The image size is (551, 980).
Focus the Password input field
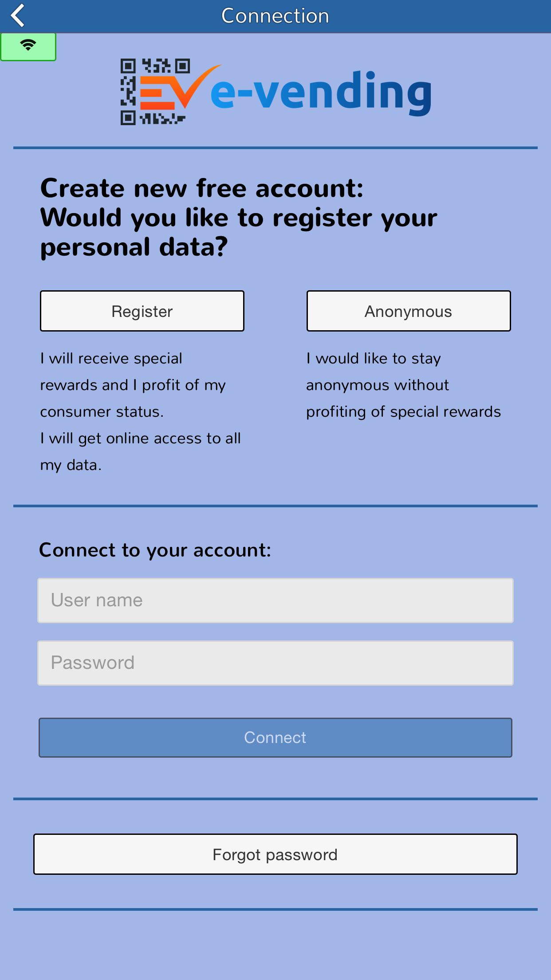[275, 663]
